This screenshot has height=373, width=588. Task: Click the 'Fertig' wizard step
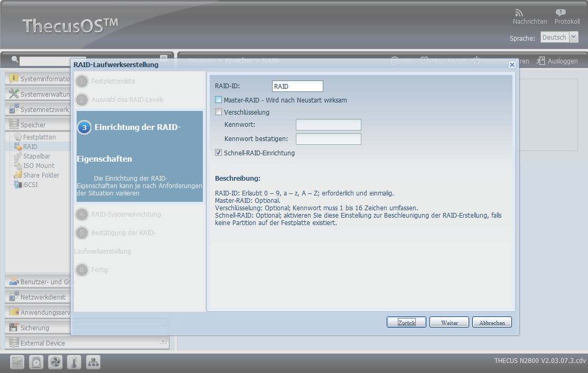99,270
